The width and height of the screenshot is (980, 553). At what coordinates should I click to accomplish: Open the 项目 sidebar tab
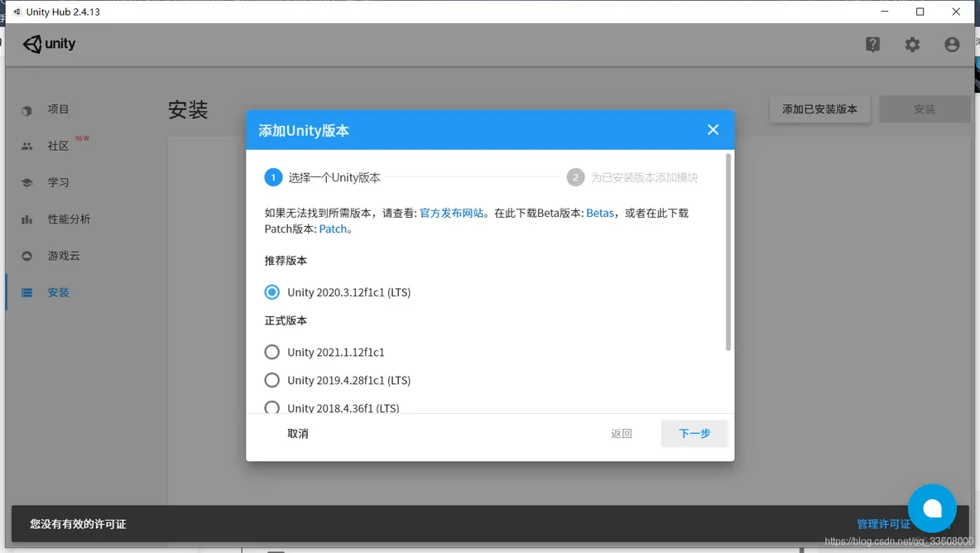coord(58,109)
